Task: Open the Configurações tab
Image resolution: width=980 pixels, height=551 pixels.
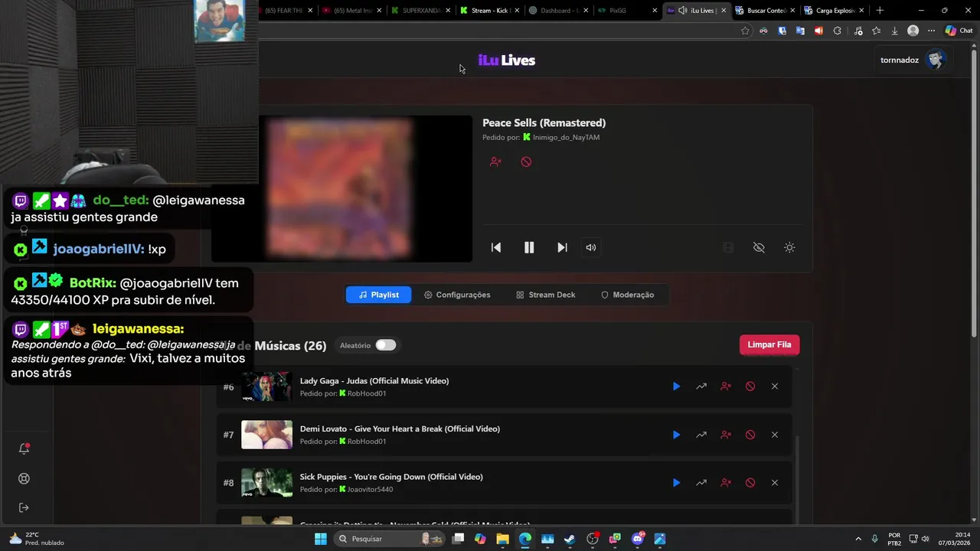Action: (x=457, y=295)
